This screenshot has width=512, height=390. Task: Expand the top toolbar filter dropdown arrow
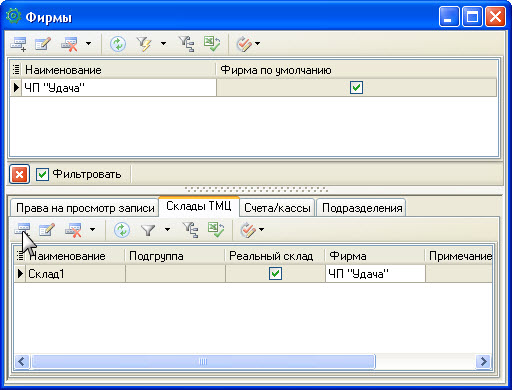pos(163,43)
